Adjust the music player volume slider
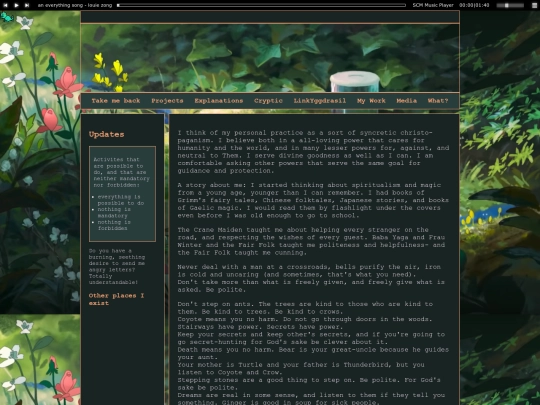 (x=510, y=5)
